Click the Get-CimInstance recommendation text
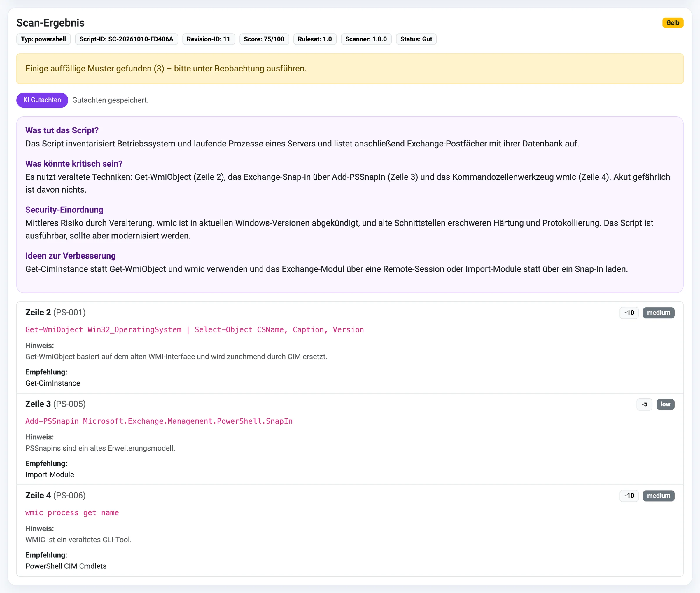The image size is (700, 593). pyautogui.click(x=53, y=383)
